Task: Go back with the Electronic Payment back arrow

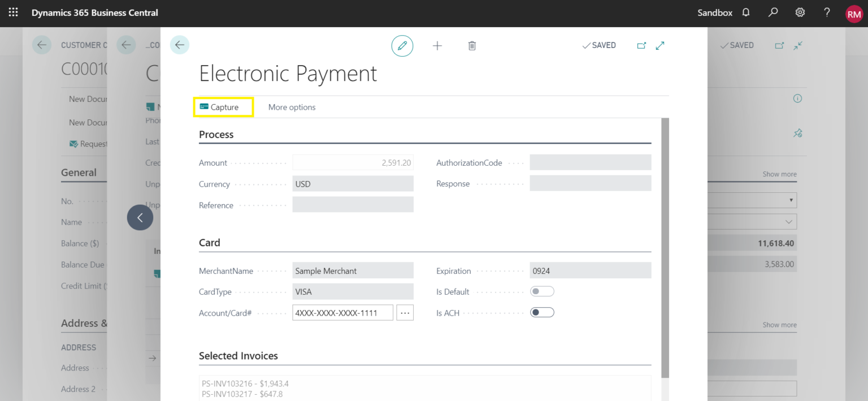Action: click(179, 45)
